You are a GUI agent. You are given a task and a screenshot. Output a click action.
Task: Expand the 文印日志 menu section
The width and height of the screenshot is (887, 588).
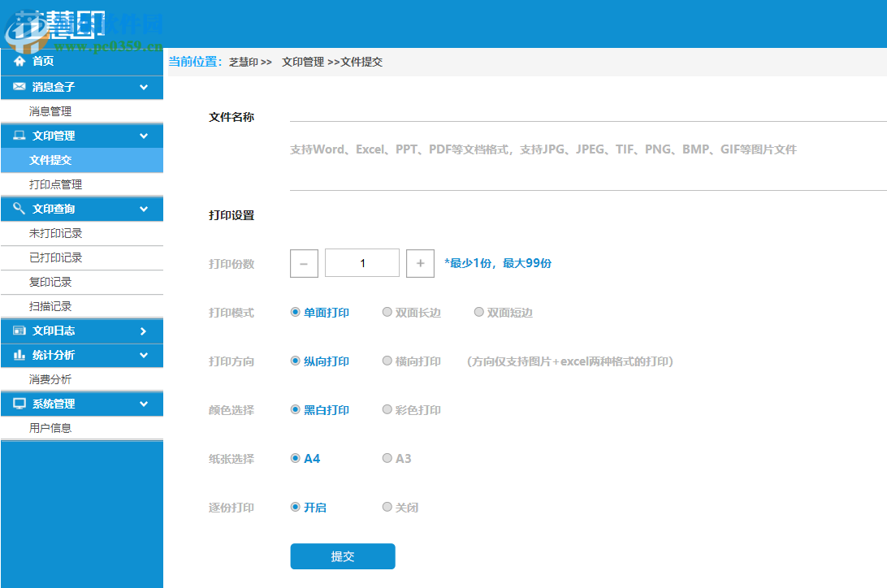[x=145, y=331]
